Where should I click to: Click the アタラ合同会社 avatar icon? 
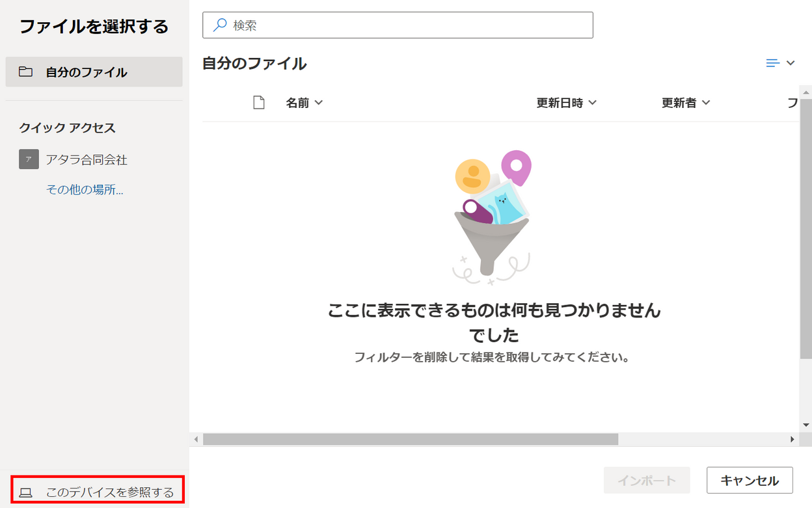(29, 159)
